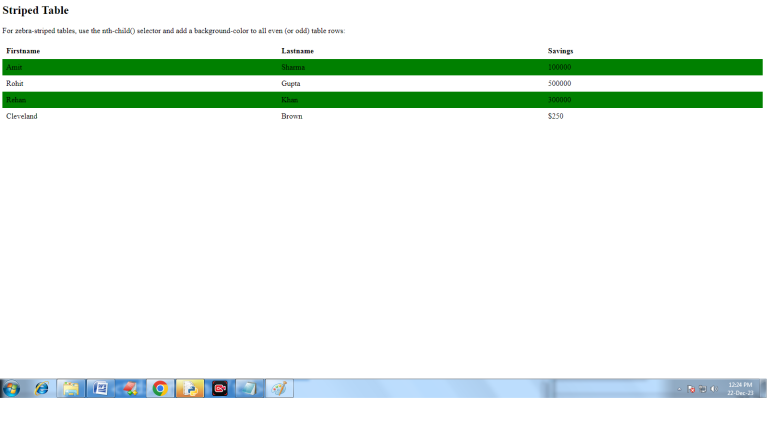Launch Internet Explorer from the taskbar
This screenshot has width=768, height=432.
click(42, 389)
